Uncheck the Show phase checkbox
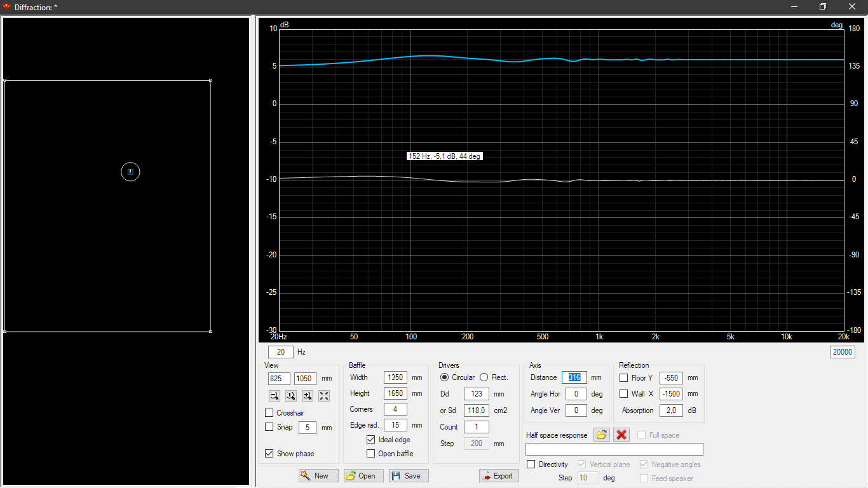 tap(269, 454)
